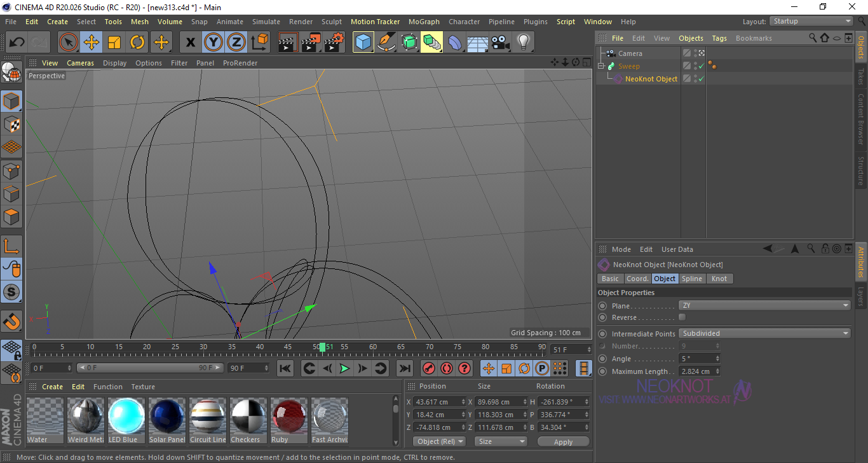Viewport: 868px width, 463px height.
Task: Switch to the Knot tab
Action: pyautogui.click(x=719, y=279)
